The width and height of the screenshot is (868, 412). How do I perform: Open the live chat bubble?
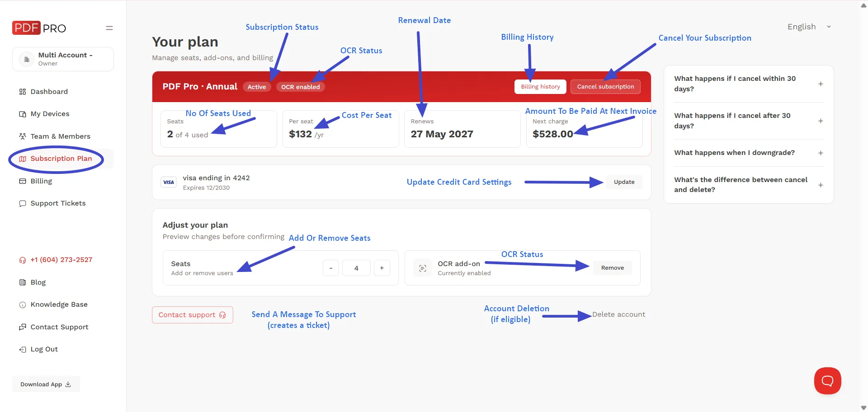827,381
